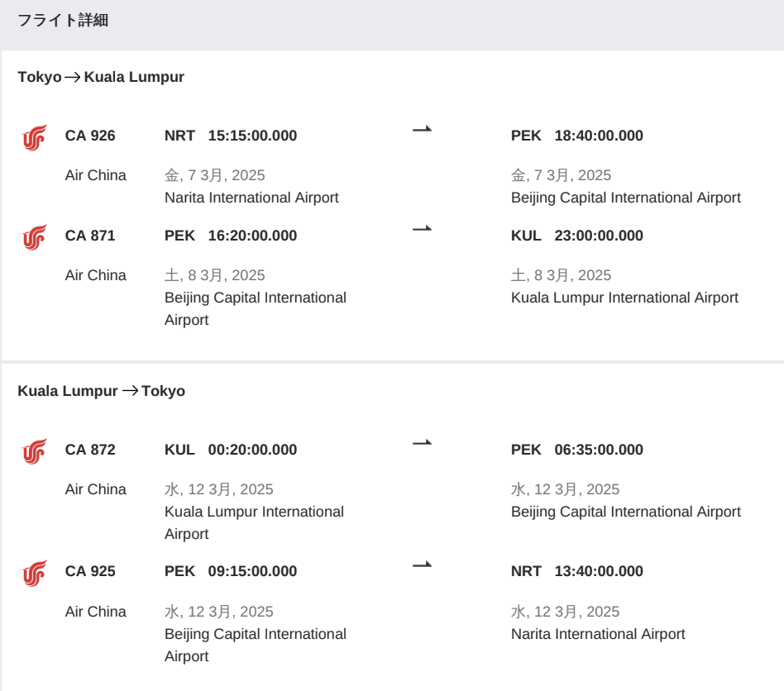Click the PEK 06:35:00.000 arrival time

[x=577, y=450]
